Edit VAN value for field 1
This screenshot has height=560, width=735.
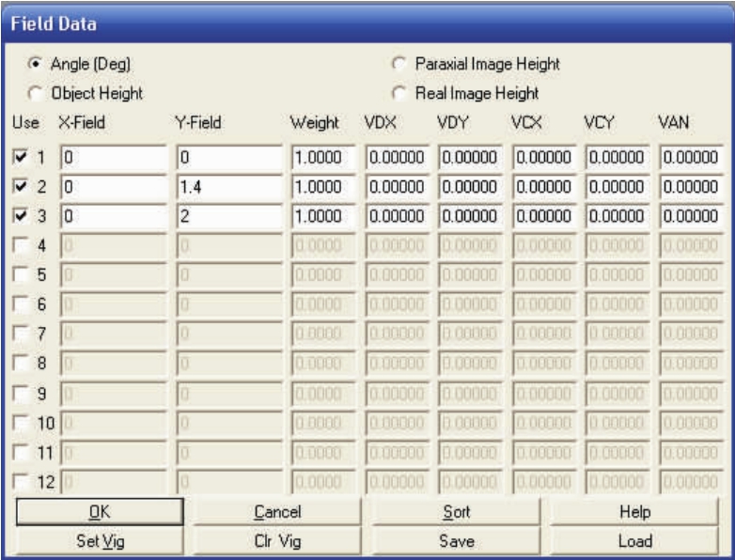692,157
